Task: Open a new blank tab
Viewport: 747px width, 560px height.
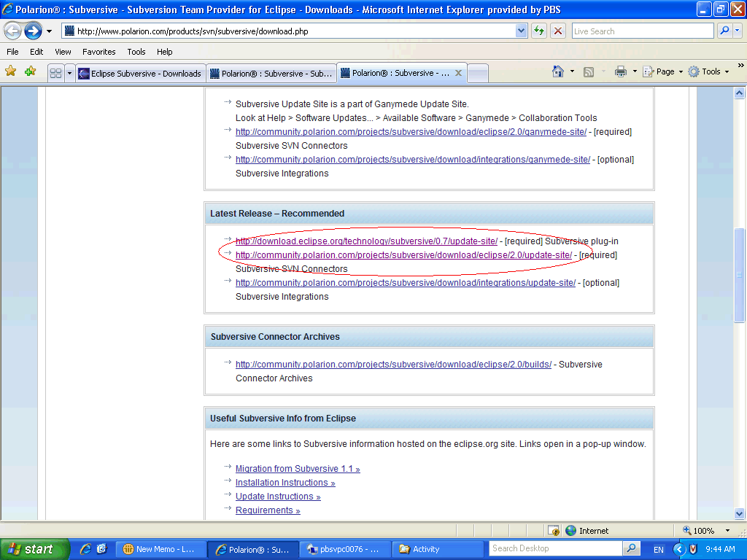Action: 478,74
